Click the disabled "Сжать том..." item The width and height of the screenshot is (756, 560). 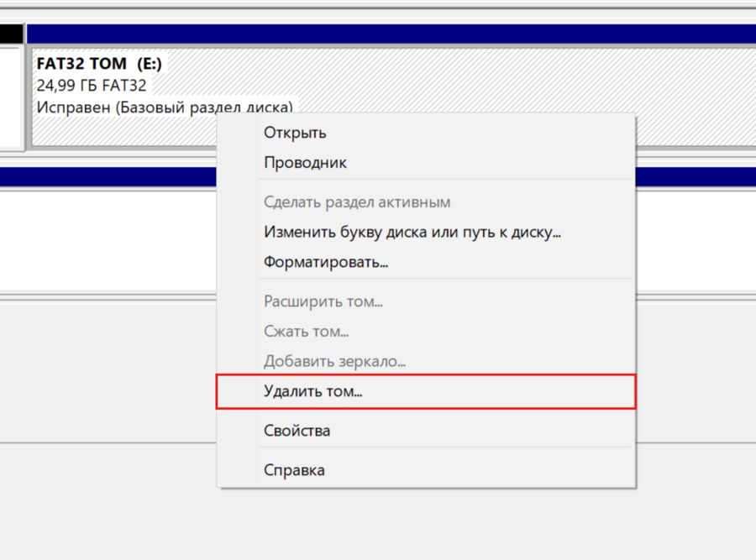307,332
